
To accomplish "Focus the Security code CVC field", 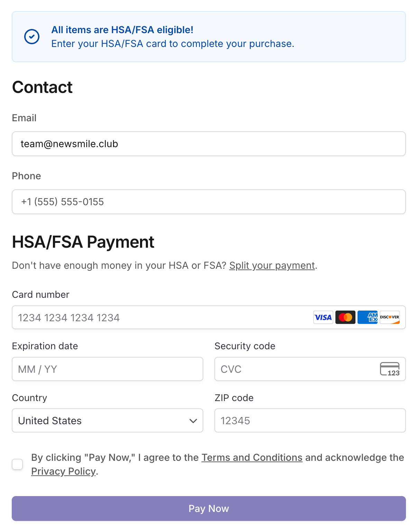I will (294, 369).
